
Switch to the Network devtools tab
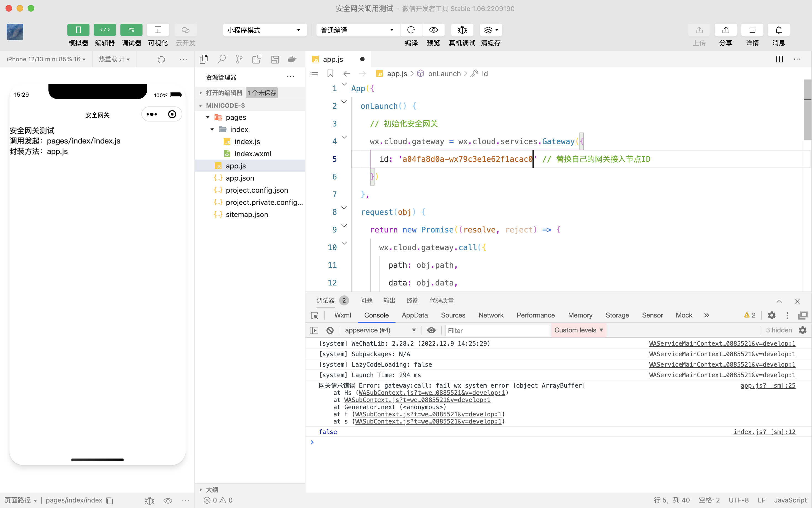click(x=491, y=315)
